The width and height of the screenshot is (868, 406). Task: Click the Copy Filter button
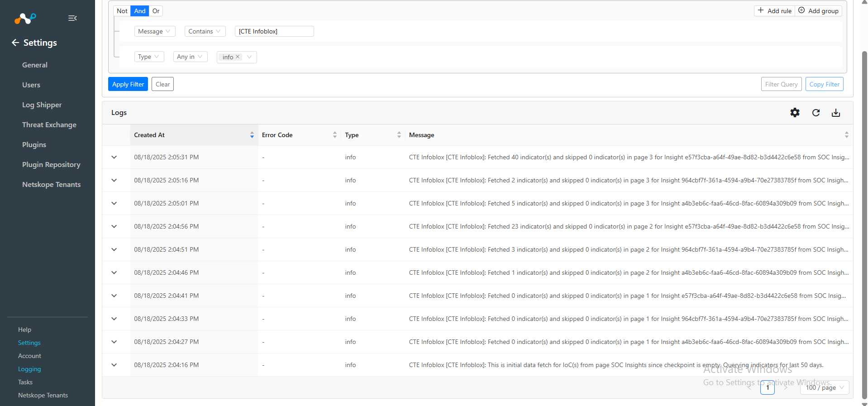point(824,84)
